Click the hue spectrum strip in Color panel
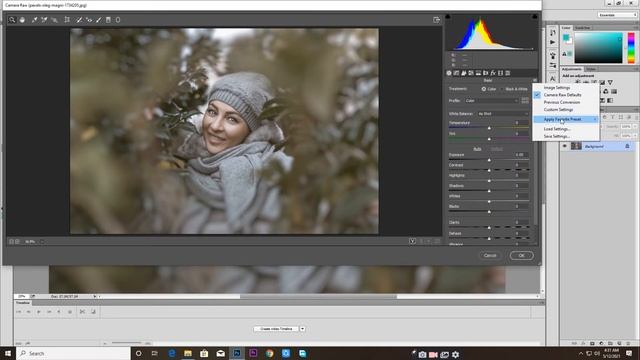640x360 pixels. pos(631,48)
